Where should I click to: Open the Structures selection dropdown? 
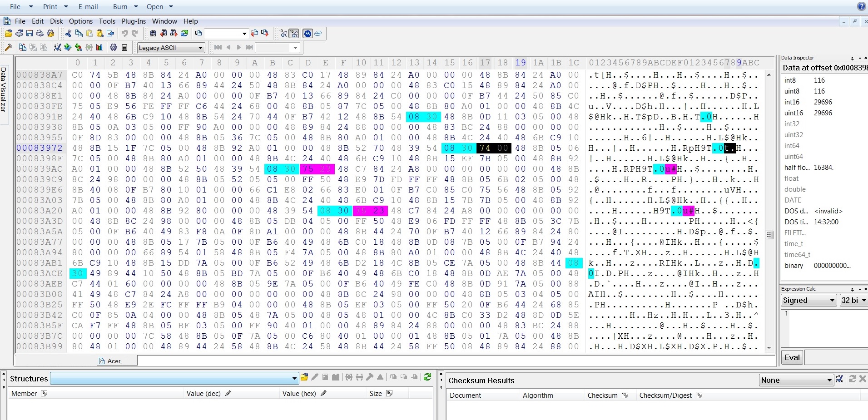pyautogui.click(x=294, y=378)
